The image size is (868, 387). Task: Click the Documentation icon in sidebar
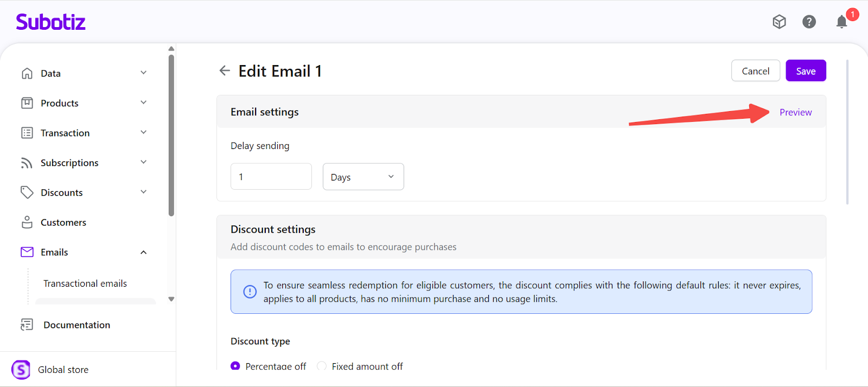click(x=27, y=325)
